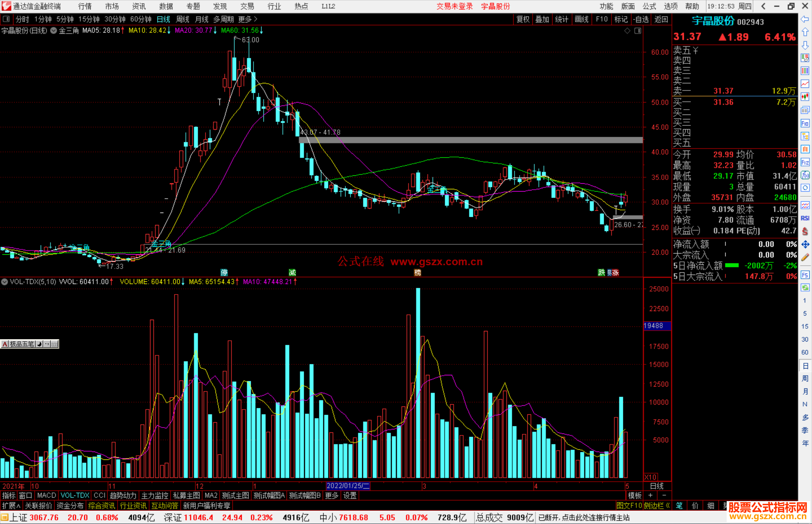Open the f(x) formula manager icon
The image size is (812, 524).
(805, 175)
